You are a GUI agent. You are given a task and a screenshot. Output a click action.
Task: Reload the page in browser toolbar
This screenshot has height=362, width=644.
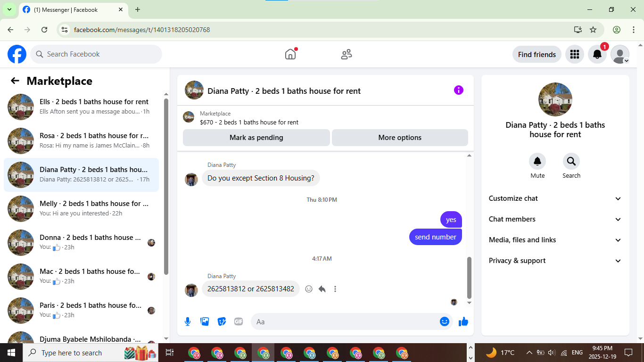[44, 30]
